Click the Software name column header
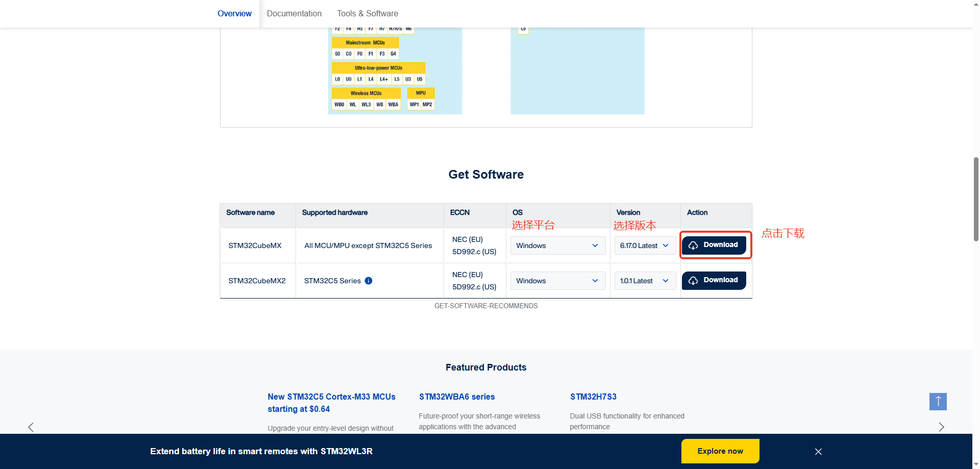The height and width of the screenshot is (469, 980). point(250,212)
